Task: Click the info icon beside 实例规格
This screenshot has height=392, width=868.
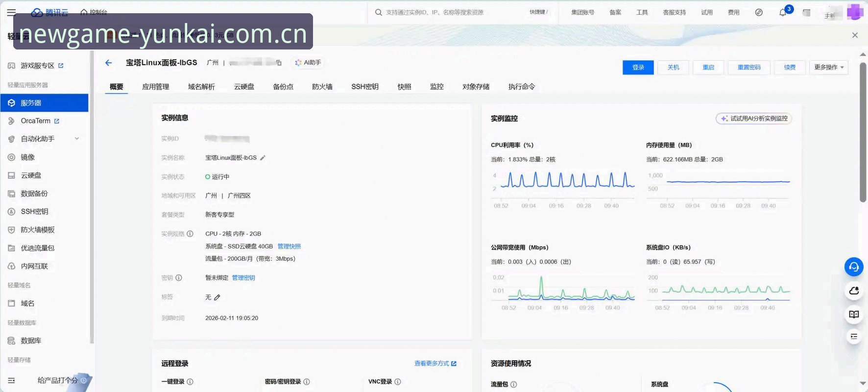Action: click(x=190, y=234)
